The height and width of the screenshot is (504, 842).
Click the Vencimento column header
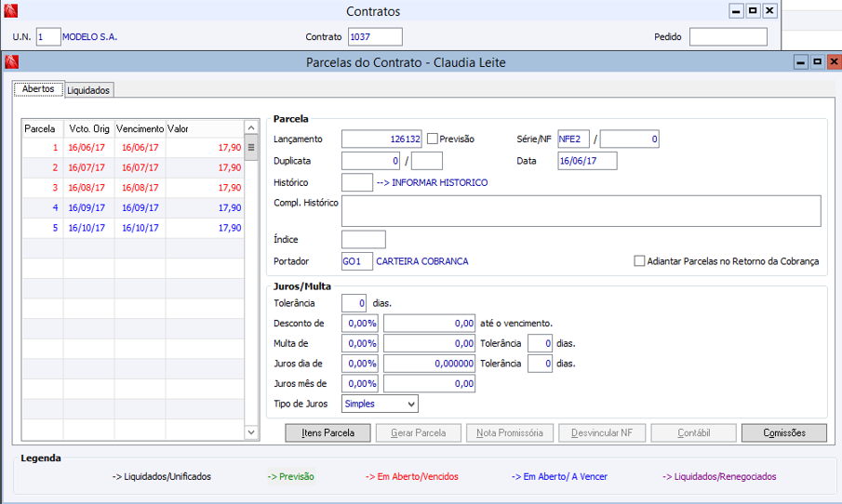coord(140,128)
